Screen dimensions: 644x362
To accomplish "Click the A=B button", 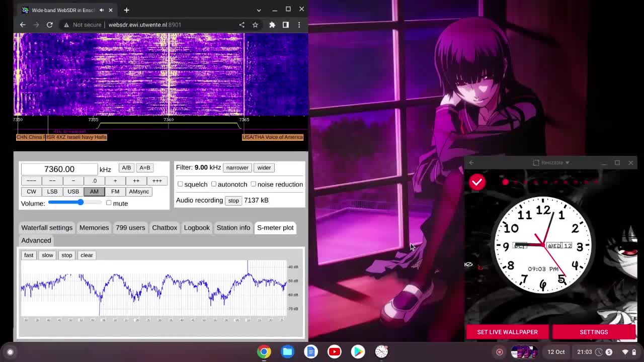I will point(145,168).
